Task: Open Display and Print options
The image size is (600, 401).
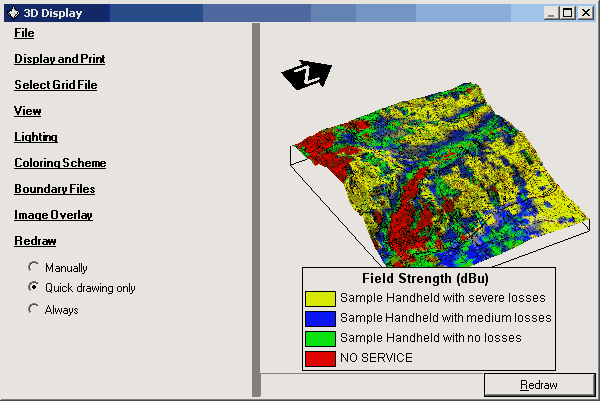Action: coord(60,59)
